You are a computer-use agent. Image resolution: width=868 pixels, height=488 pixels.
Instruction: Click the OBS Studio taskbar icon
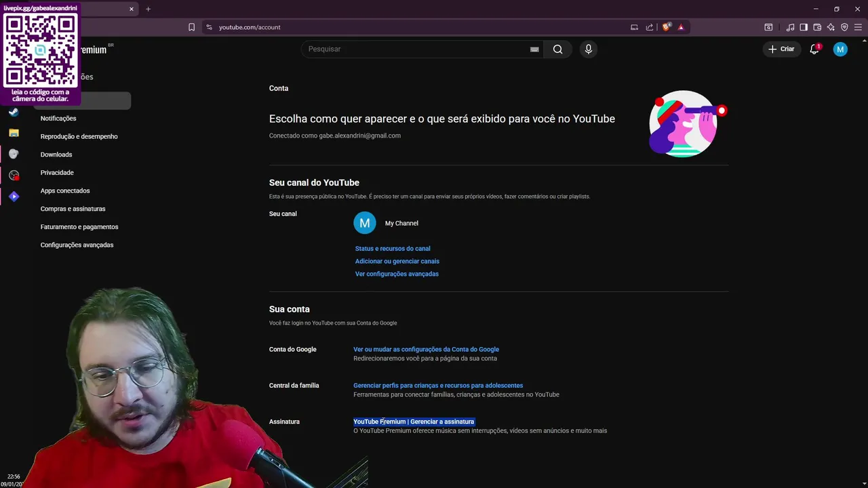tap(14, 175)
